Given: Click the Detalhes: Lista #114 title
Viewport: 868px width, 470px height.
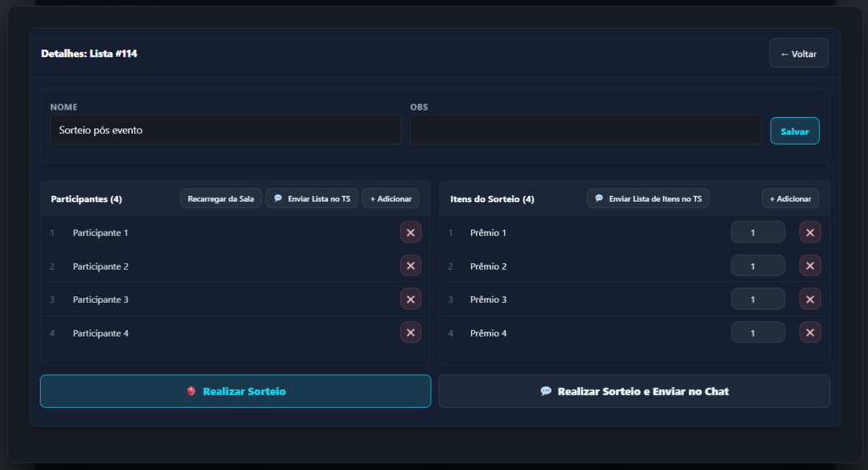Looking at the screenshot, I should click(89, 53).
